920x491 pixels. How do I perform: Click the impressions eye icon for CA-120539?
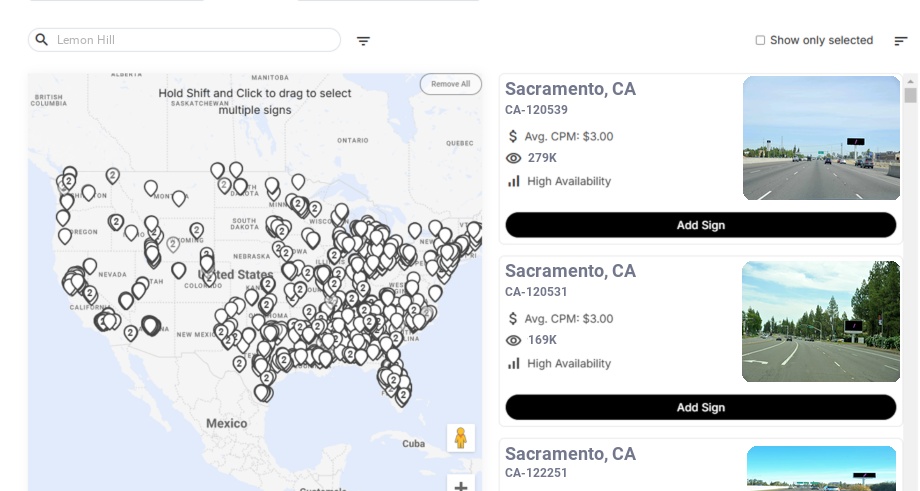[x=514, y=158]
